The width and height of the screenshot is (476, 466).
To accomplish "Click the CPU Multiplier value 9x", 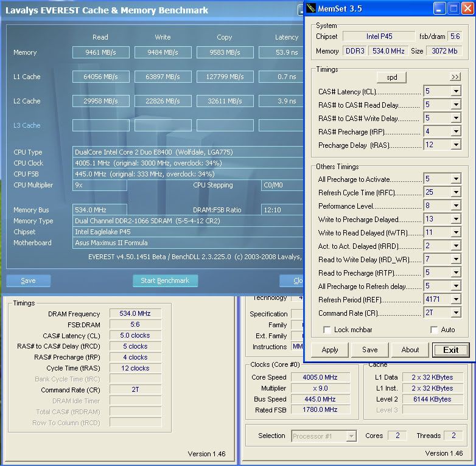I will point(100,185).
